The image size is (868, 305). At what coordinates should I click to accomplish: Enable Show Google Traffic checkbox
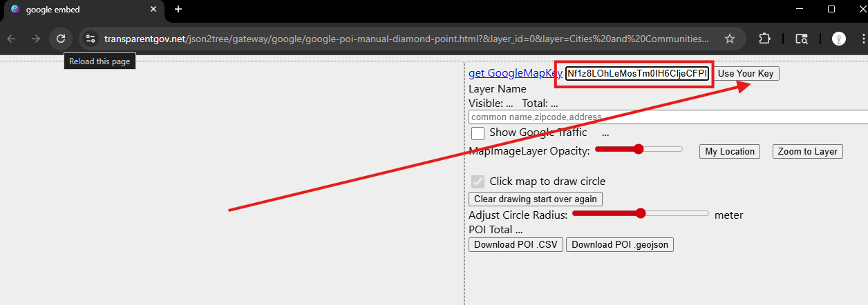(478, 133)
